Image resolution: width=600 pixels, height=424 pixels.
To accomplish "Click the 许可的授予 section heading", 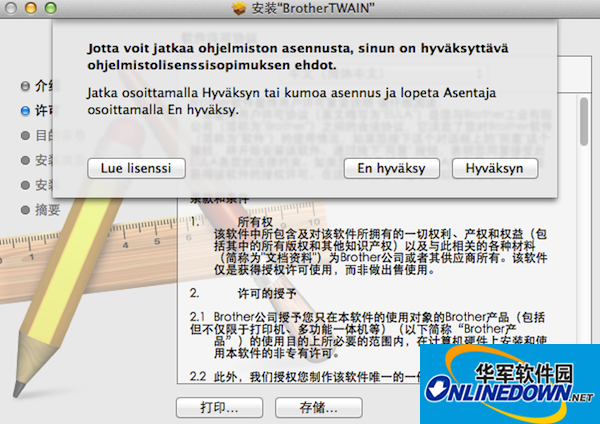I will pos(267,294).
